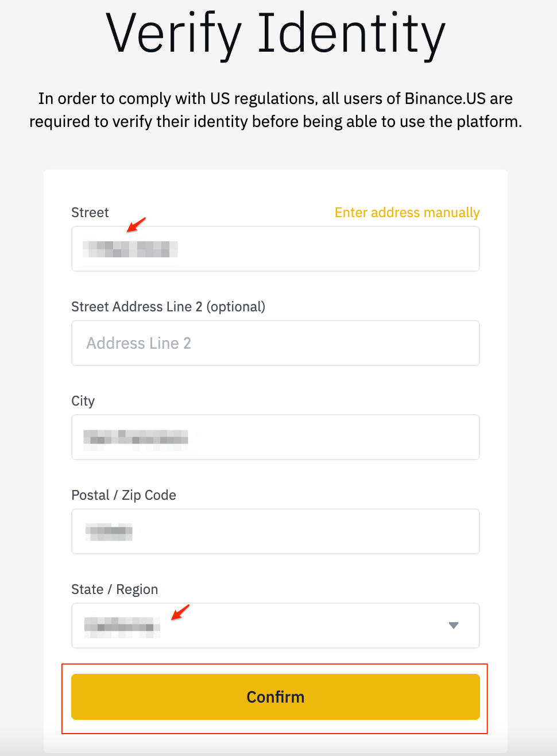Click the Postal / Zip Code input
557x756 pixels.
276,531
